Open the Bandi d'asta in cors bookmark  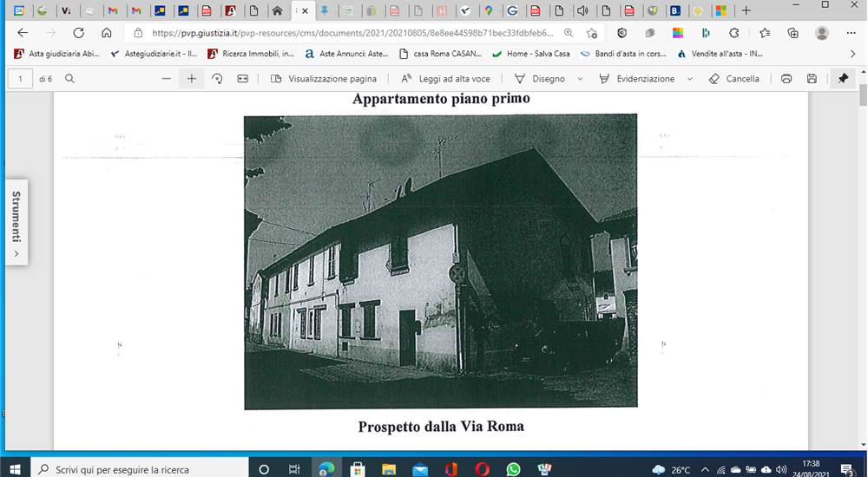tap(622, 54)
